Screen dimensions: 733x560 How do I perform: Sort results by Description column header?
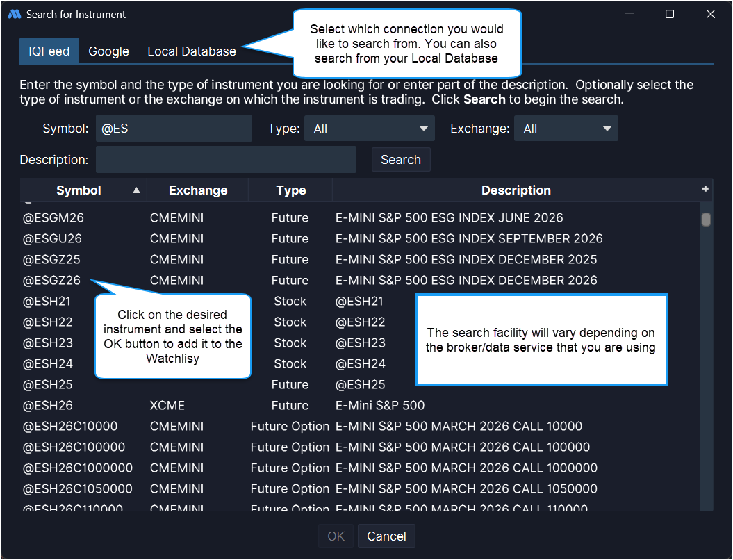(x=516, y=190)
